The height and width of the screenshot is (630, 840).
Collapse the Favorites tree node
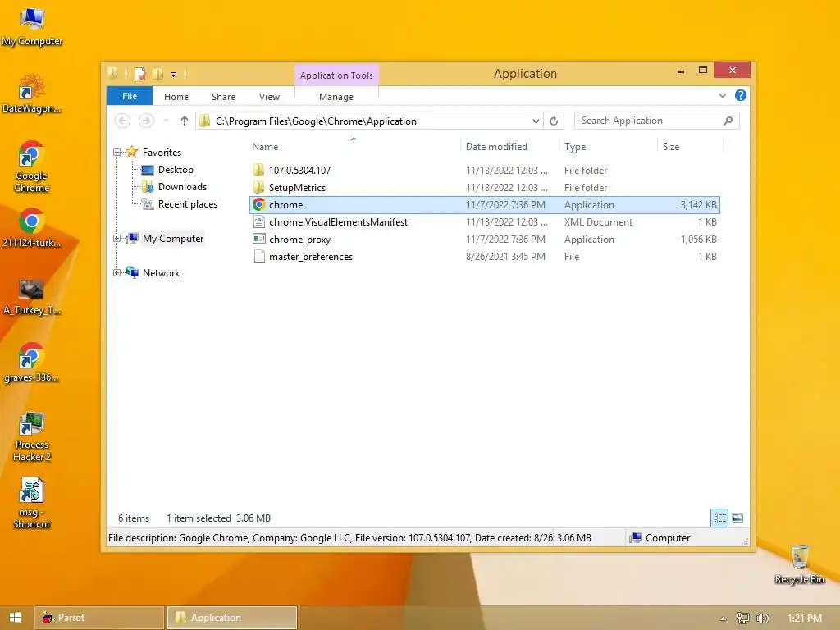pos(116,153)
